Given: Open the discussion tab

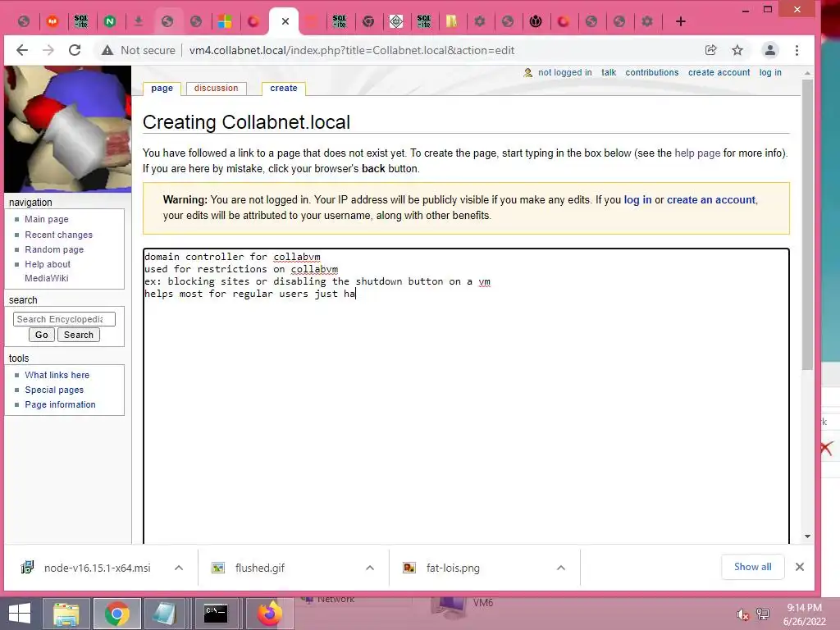Looking at the screenshot, I should point(216,88).
